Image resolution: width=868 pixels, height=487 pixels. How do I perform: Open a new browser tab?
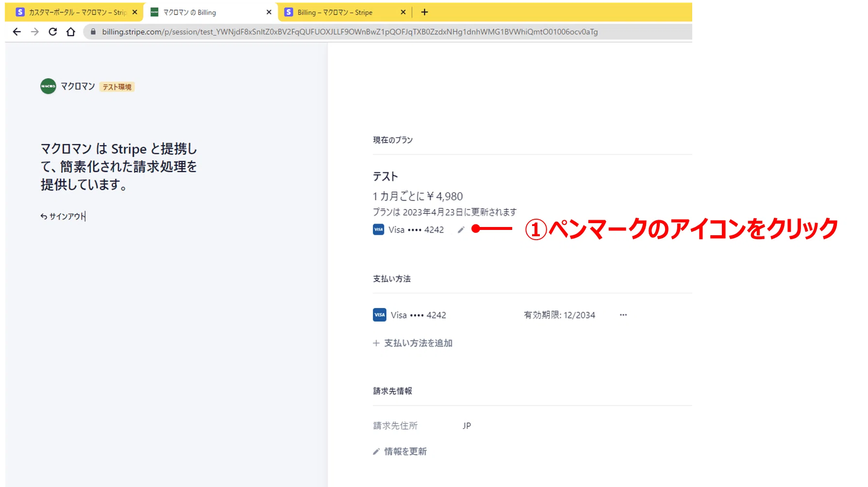[x=424, y=12]
